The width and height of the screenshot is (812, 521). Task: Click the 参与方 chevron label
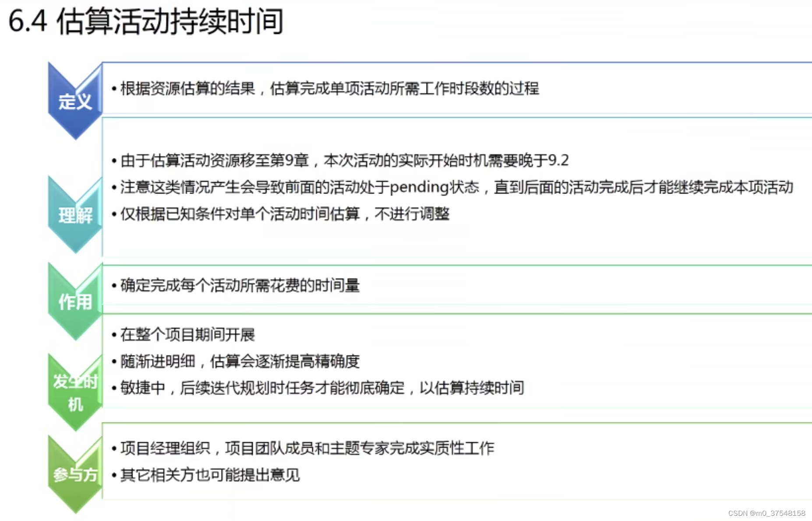(x=75, y=474)
